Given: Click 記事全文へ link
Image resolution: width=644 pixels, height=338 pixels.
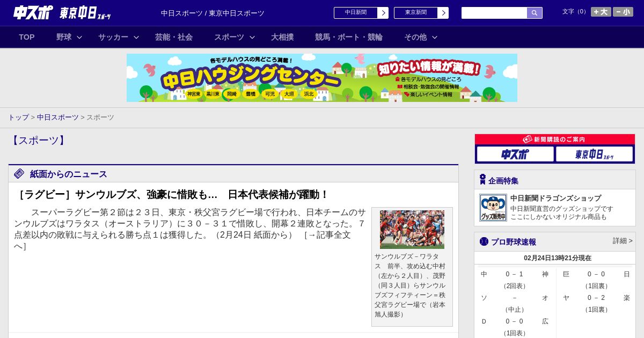Looking at the screenshot, I should click(x=182, y=240).
